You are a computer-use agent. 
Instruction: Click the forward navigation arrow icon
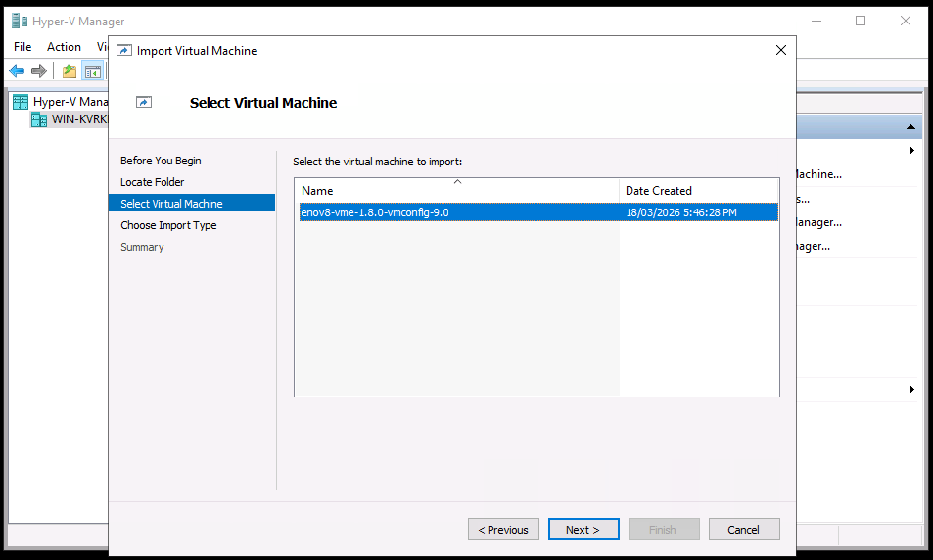click(x=39, y=71)
